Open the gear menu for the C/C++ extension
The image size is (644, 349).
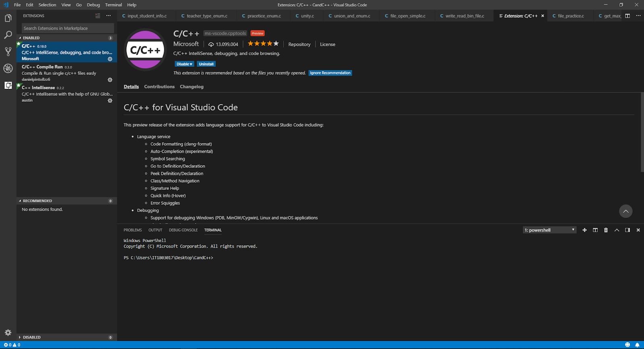tap(110, 59)
